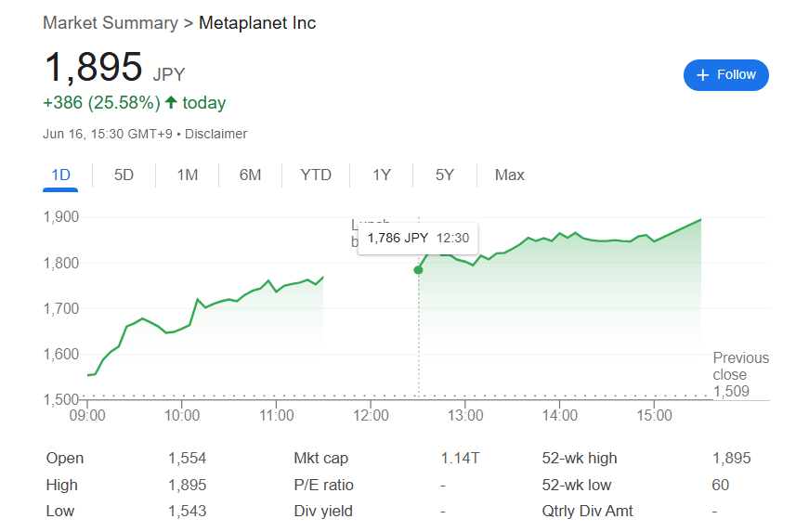809x532 pixels.
Task: Switch chart to YTD view
Action: [x=316, y=175]
